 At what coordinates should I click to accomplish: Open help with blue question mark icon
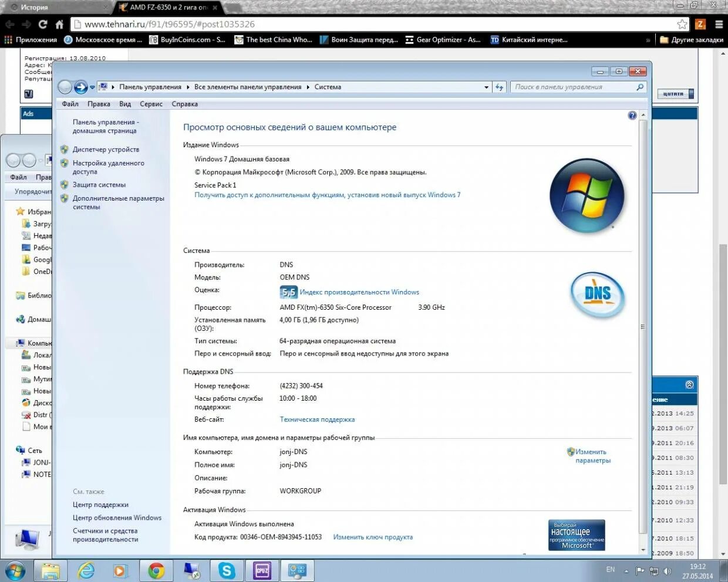632,116
